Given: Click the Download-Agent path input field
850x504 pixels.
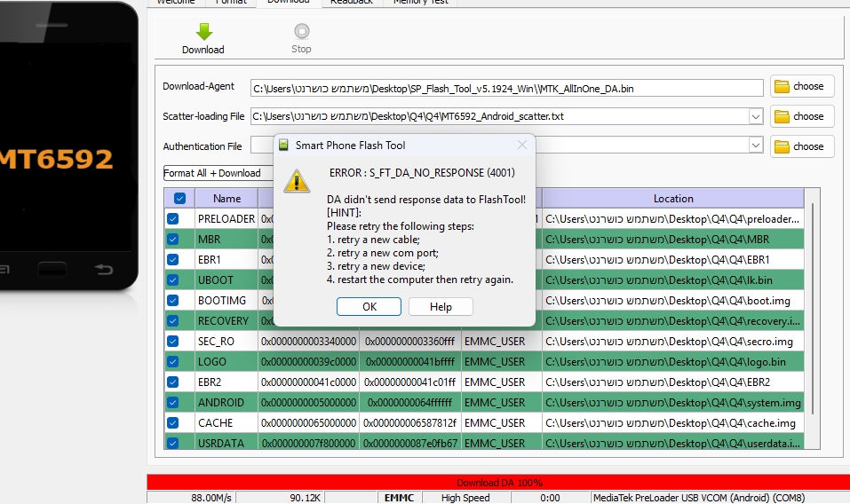Looking at the screenshot, I should coord(506,88).
